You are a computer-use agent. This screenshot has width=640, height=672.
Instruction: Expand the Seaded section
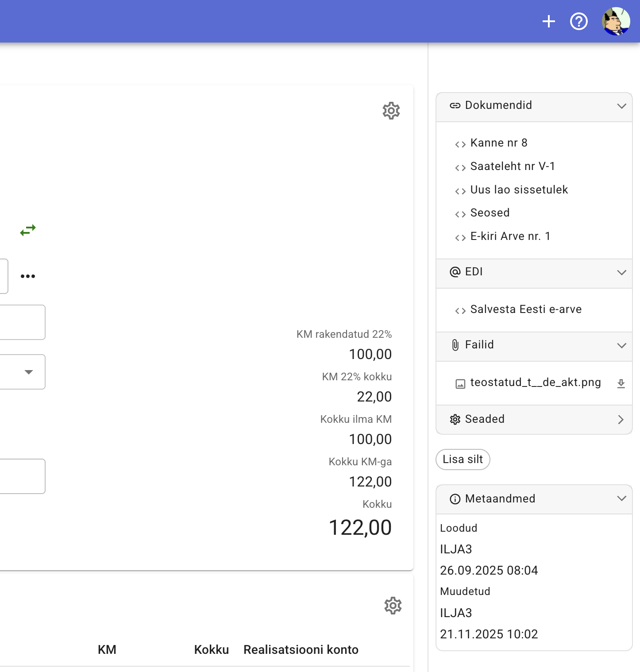tap(621, 420)
